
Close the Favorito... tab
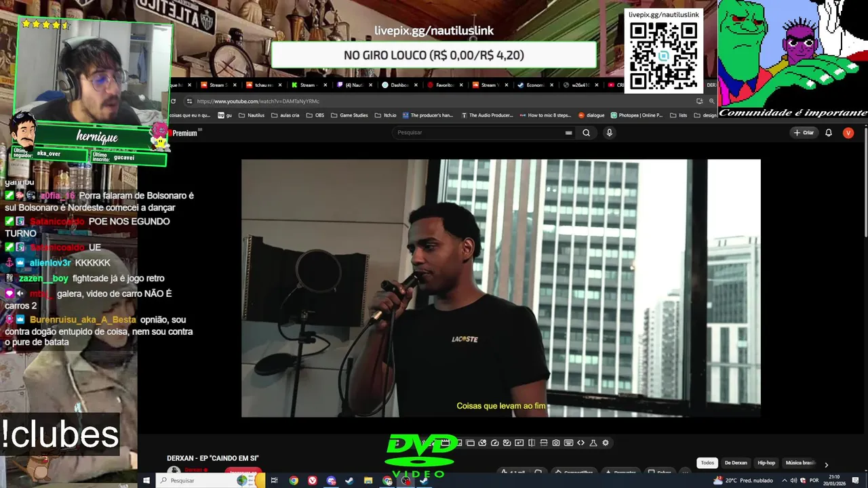(x=461, y=85)
